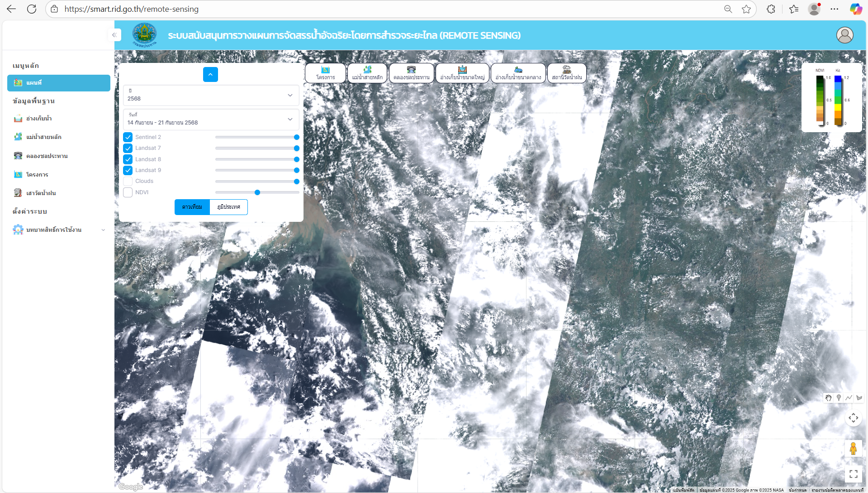The height and width of the screenshot is (493, 868).
Task: Select the polyline drawing tool
Action: tap(849, 398)
